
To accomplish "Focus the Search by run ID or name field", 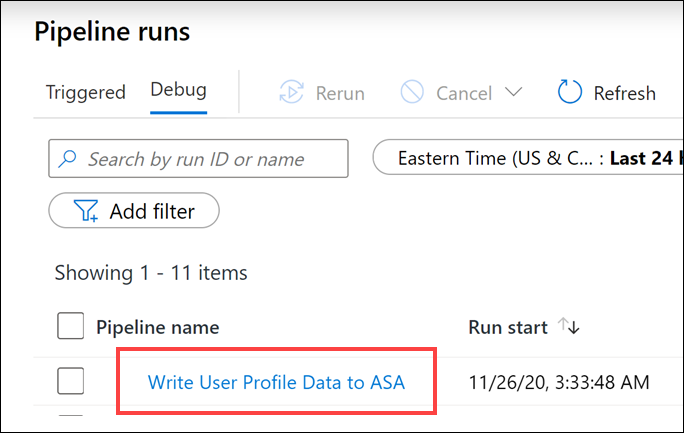I will point(210,159).
